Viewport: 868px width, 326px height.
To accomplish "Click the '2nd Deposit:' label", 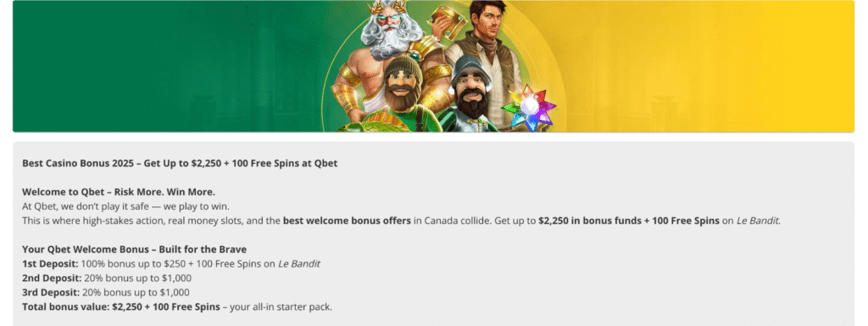I will pyautogui.click(x=52, y=278).
